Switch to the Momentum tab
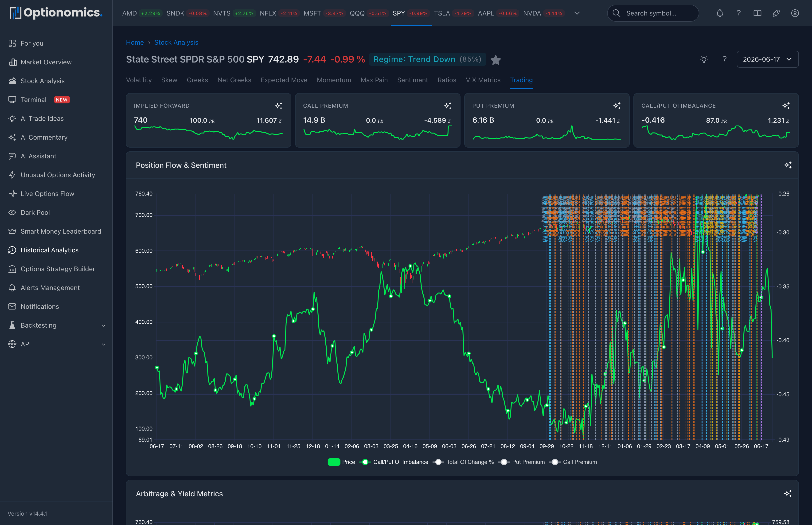812x525 pixels. (334, 80)
